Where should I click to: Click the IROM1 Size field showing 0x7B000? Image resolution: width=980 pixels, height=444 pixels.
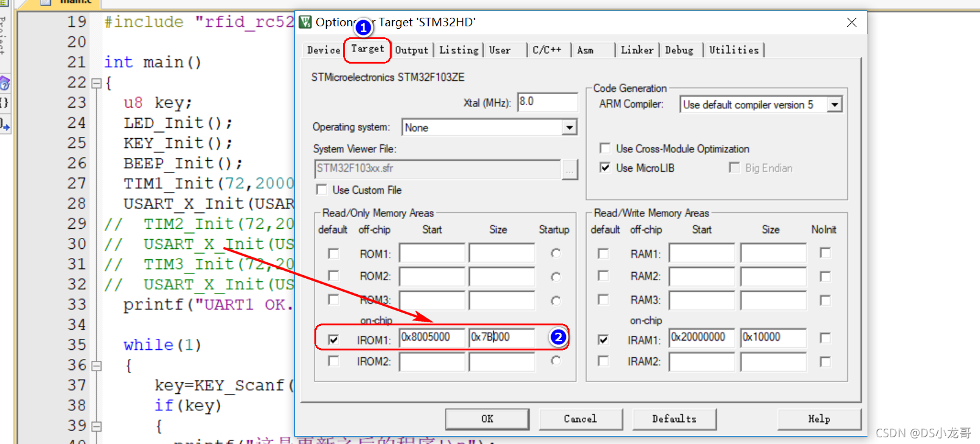(502, 338)
